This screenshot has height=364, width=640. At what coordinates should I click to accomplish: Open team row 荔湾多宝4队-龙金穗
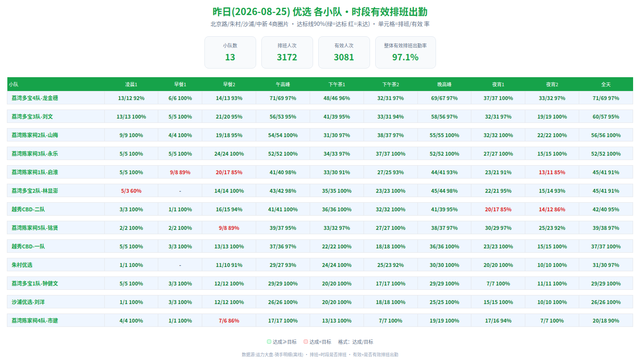[x=320, y=98]
